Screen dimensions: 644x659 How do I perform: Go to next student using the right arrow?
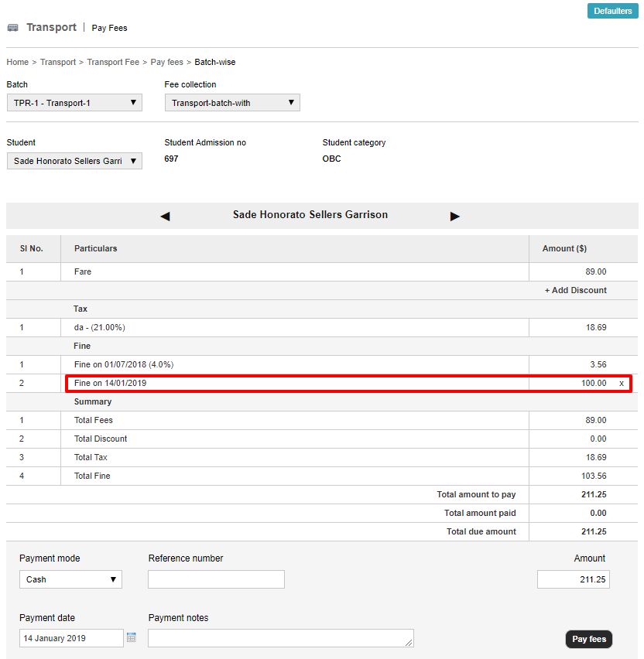point(454,217)
